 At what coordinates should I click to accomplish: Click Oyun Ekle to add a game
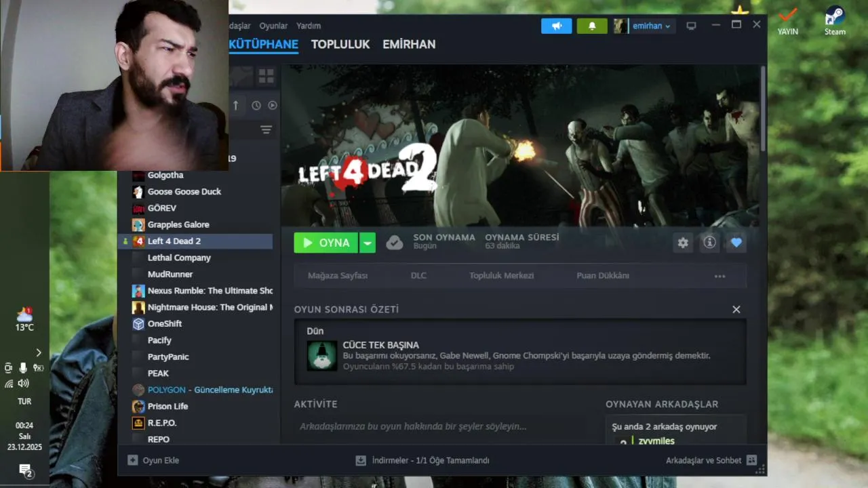click(x=154, y=460)
